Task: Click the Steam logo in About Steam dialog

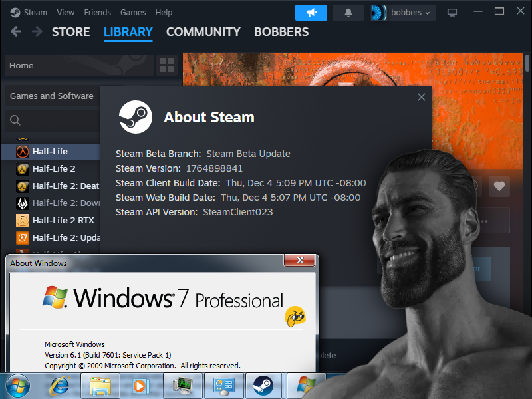Action: tap(136, 117)
